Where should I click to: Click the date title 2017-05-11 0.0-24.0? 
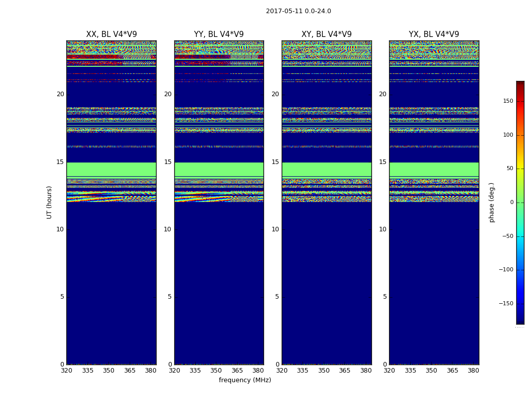298,11
